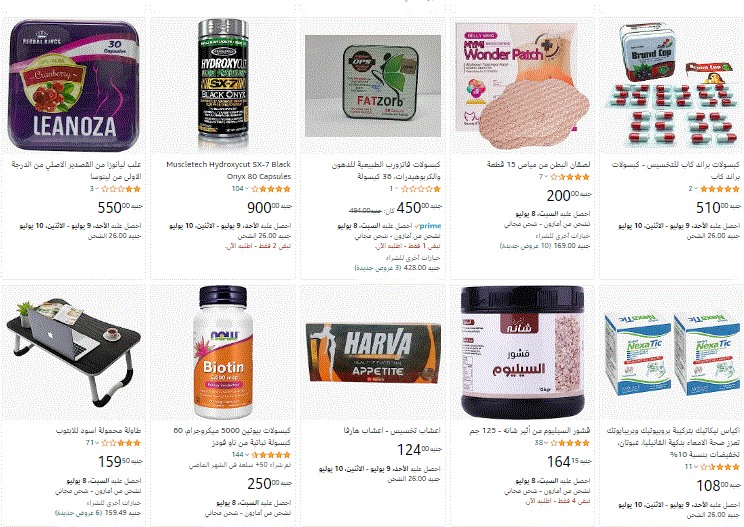The height and width of the screenshot is (527, 744).
Task: Open the Wonder Patch product image
Action: click(x=522, y=85)
